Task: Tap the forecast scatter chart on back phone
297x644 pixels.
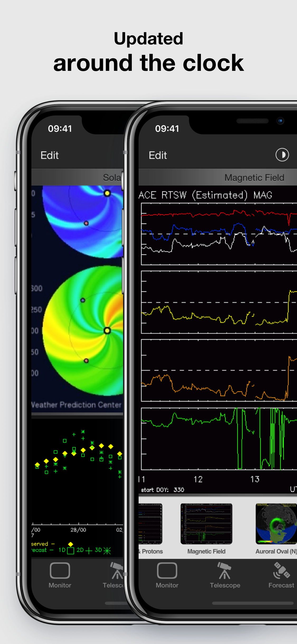Action: (x=77, y=488)
